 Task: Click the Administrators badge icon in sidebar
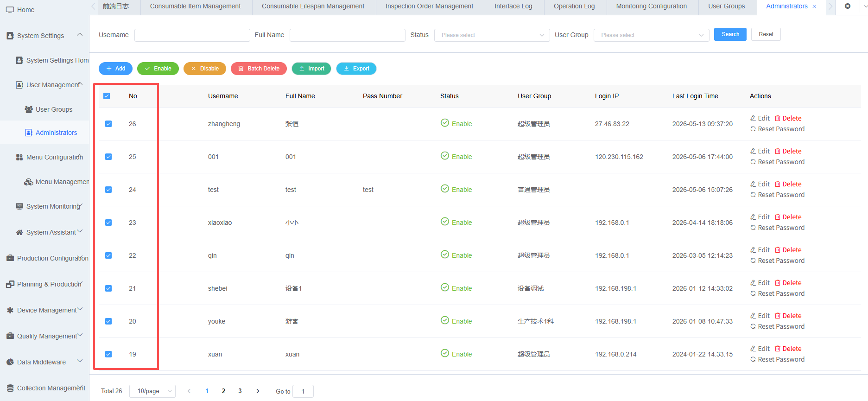(x=29, y=133)
